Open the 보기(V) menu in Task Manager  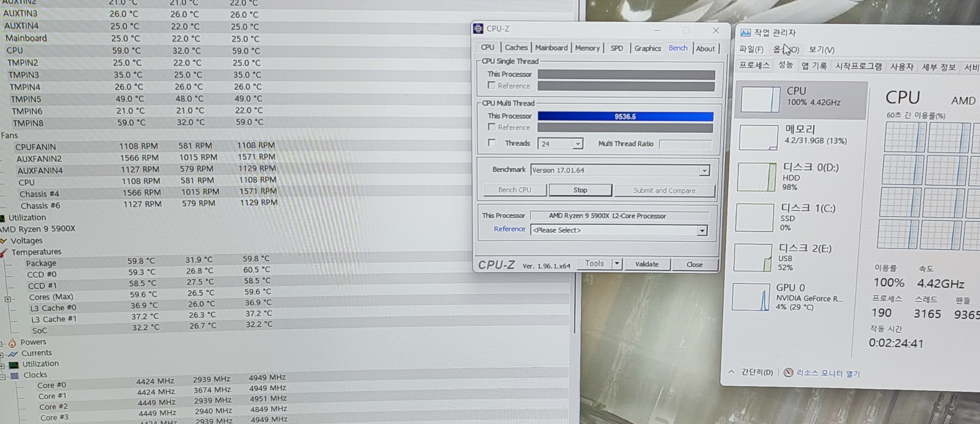pos(821,50)
